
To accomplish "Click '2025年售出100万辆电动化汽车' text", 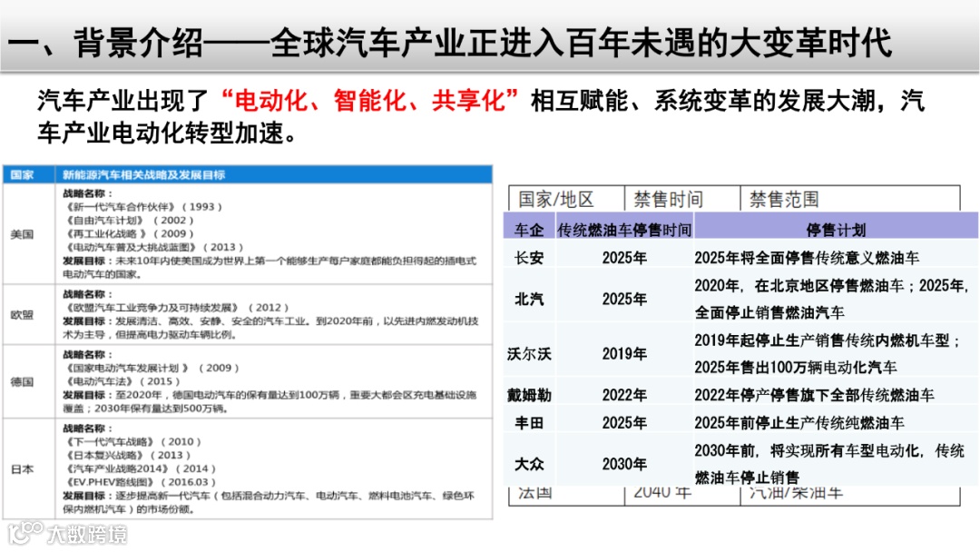I will (796, 368).
